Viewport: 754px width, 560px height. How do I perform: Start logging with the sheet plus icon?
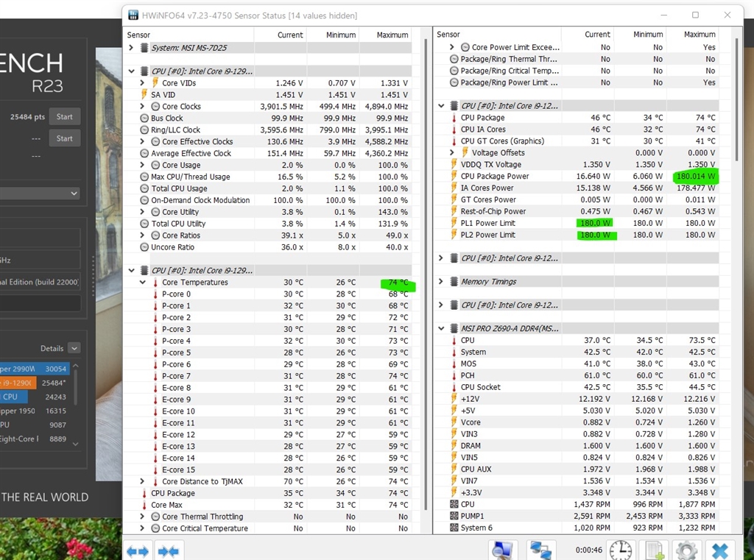654,551
